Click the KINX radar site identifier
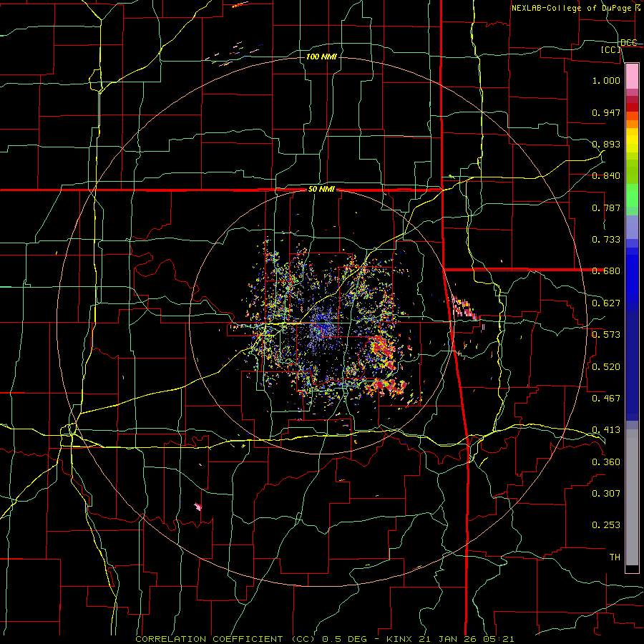The width and height of the screenshot is (644, 644). [x=401, y=639]
